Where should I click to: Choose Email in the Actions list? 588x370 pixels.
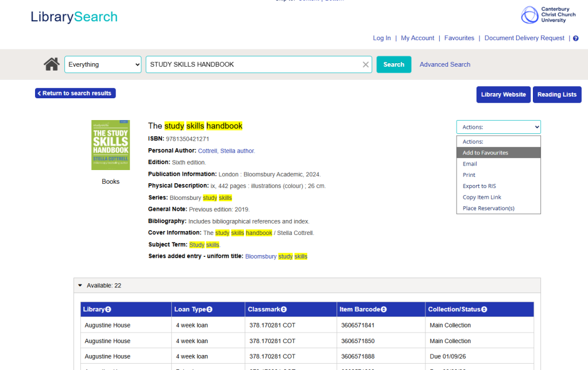click(498, 164)
